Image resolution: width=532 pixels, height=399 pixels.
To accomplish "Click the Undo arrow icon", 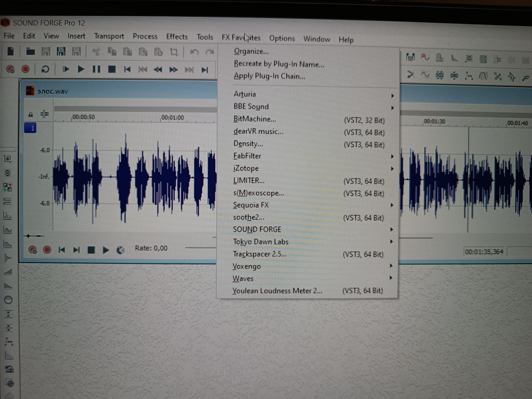I will (x=194, y=52).
